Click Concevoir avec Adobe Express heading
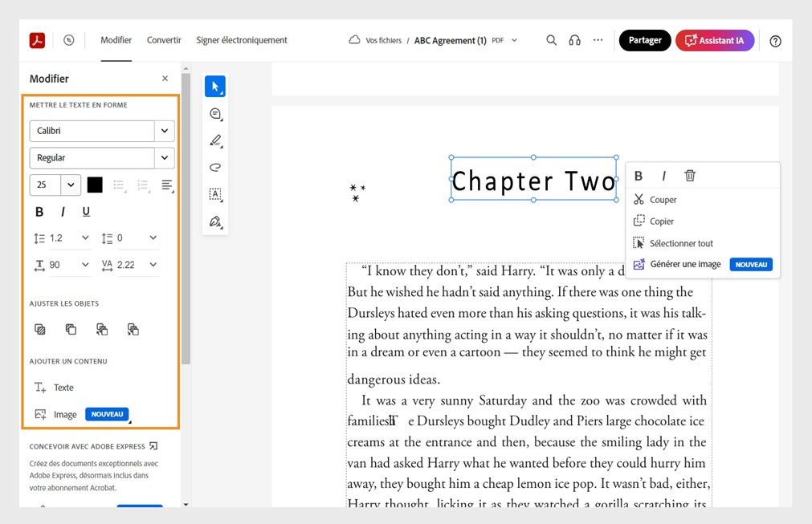This screenshot has width=812, height=524. tap(87, 446)
